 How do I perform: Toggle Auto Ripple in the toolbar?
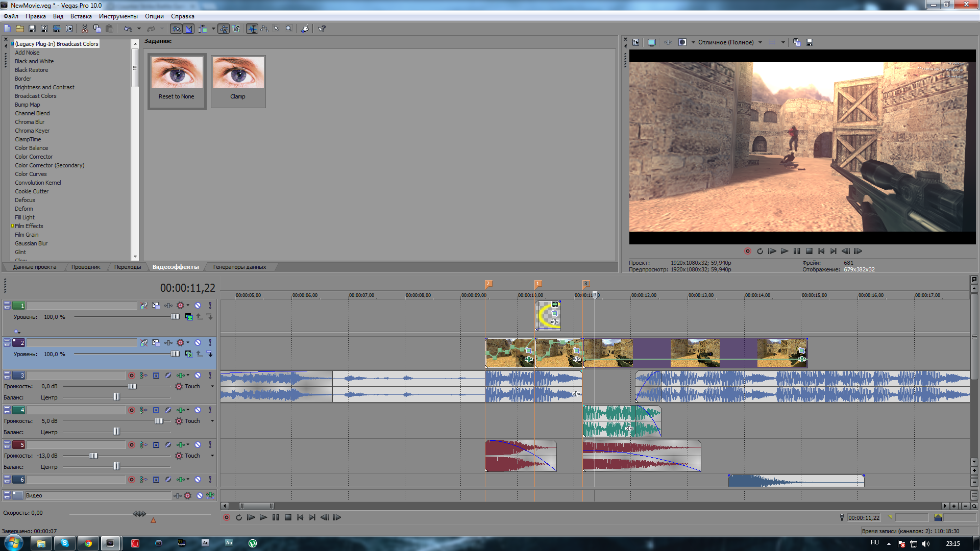(x=203, y=29)
